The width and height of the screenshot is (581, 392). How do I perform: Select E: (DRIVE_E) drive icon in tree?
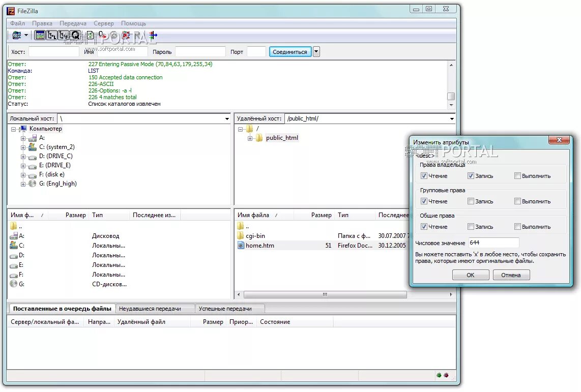click(33, 166)
